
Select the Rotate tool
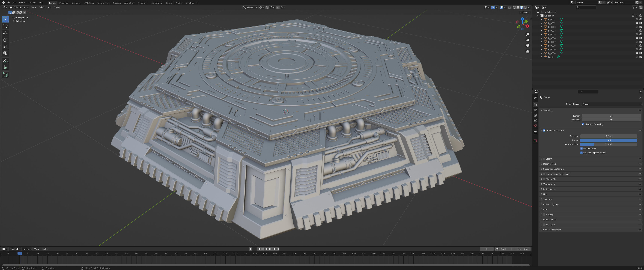tap(5, 40)
